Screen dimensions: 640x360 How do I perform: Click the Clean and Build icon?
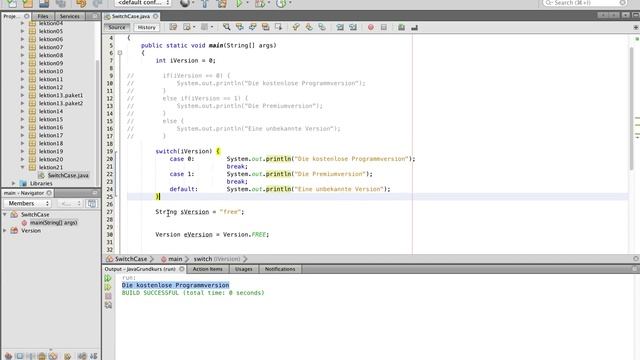click(x=222, y=3)
